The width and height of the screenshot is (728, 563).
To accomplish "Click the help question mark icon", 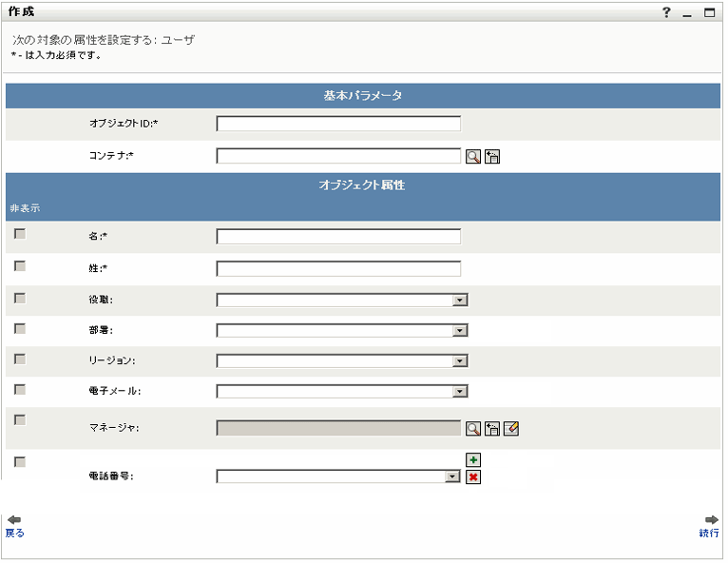I will [x=667, y=13].
